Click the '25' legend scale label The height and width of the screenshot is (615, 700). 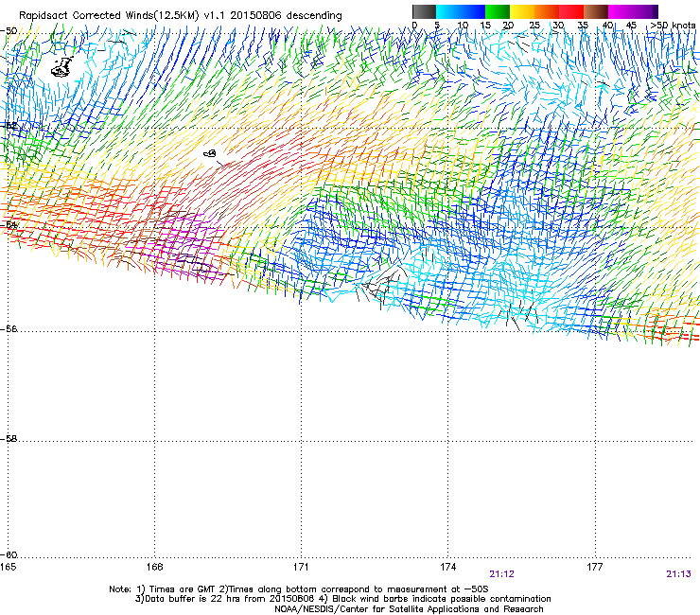[534, 26]
